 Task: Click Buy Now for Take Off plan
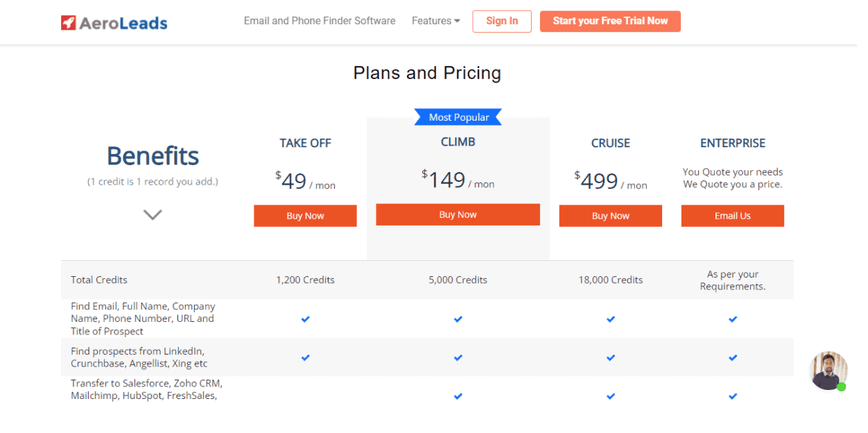click(305, 216)
